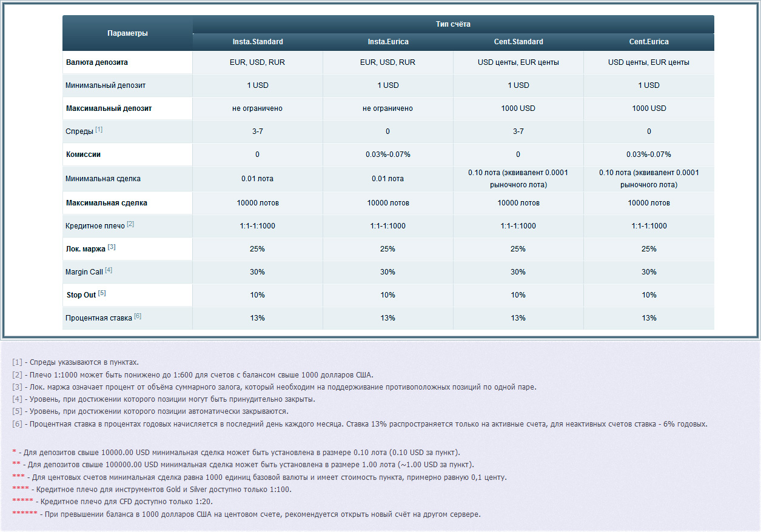Screen dimensions: 761x532
Task: Click the Параметры header cell
Action: click(127, 33)
